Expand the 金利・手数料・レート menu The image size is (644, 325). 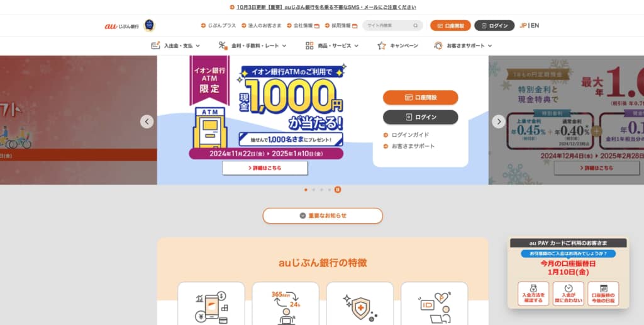click(x=253, y=46)
